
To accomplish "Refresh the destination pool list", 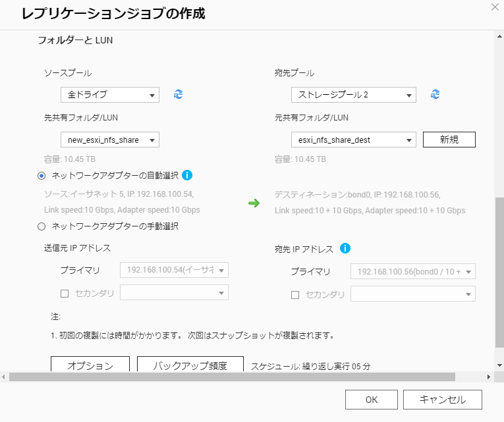I will coord(435,95).
